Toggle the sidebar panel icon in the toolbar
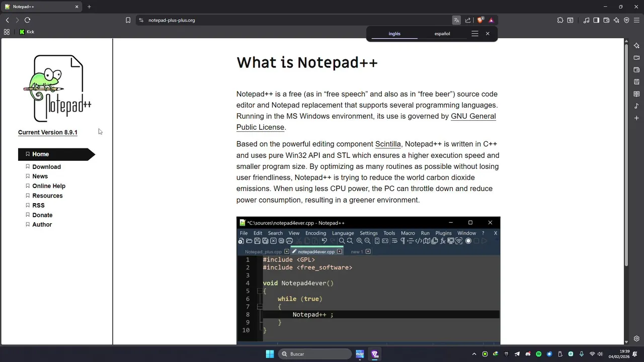 pos(596,20)
